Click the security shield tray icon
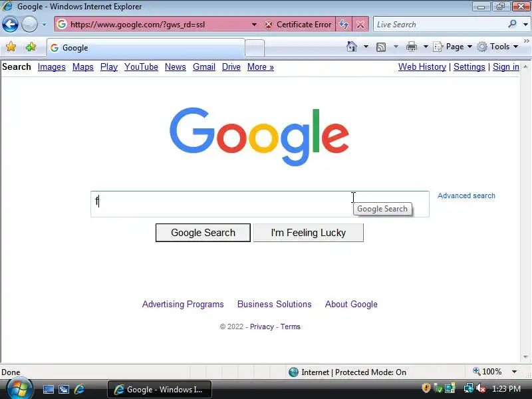Screen dimensions: 532x399 click(x=426, y=388)
